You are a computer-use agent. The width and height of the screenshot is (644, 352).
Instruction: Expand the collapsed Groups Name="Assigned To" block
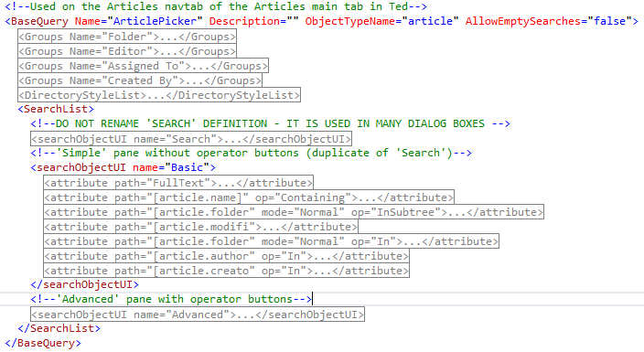(143, 66)
